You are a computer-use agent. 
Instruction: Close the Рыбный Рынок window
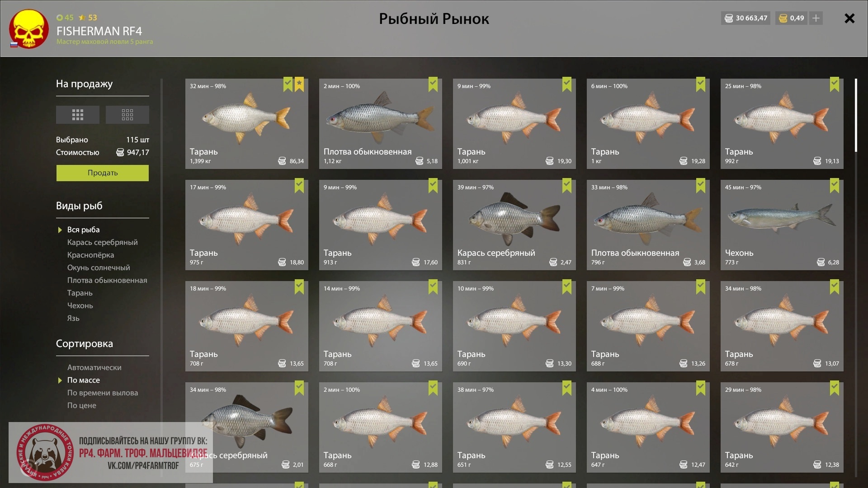(x=849, y=19)
